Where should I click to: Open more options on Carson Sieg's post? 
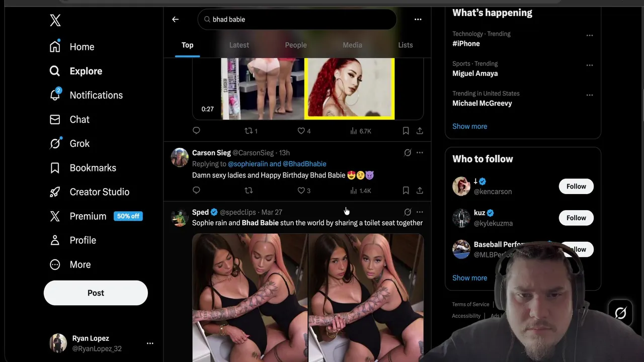420,153
